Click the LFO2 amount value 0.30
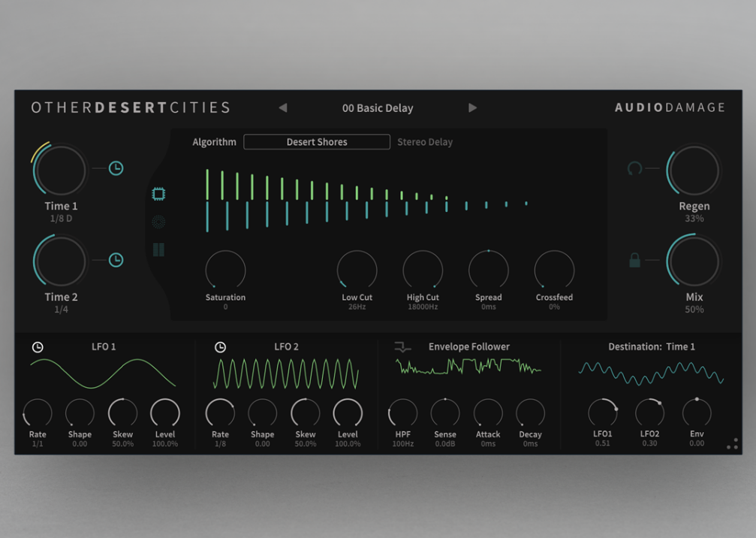This screenshot has height=538, width=756. pyautogui.click(x=649, y=443)
